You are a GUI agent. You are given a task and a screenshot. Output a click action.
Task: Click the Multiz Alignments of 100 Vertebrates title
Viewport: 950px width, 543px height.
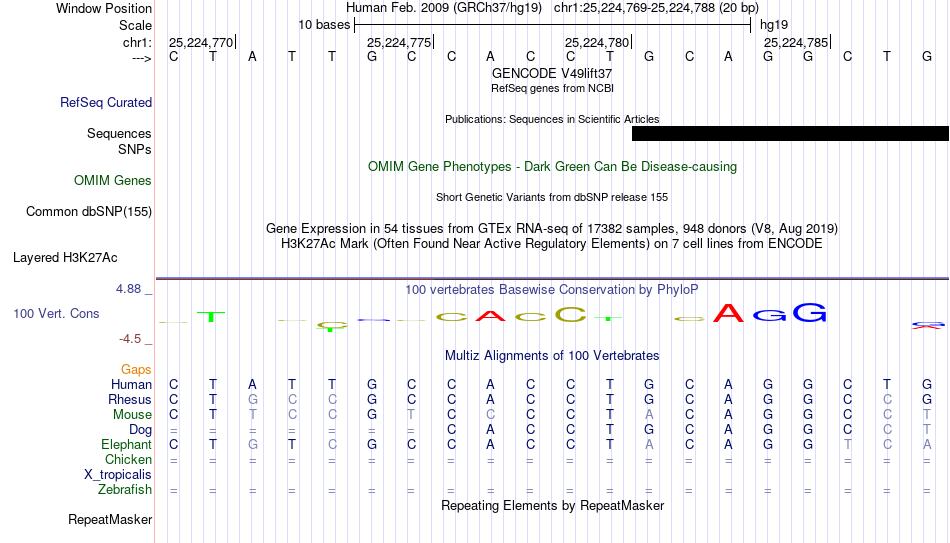click(x=552, y=356)
